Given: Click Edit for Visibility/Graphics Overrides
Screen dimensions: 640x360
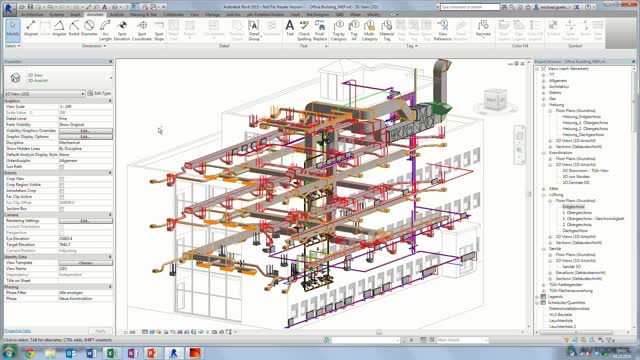Looking at the screenshot, I should pyautogui.click(x=85, y=131).
